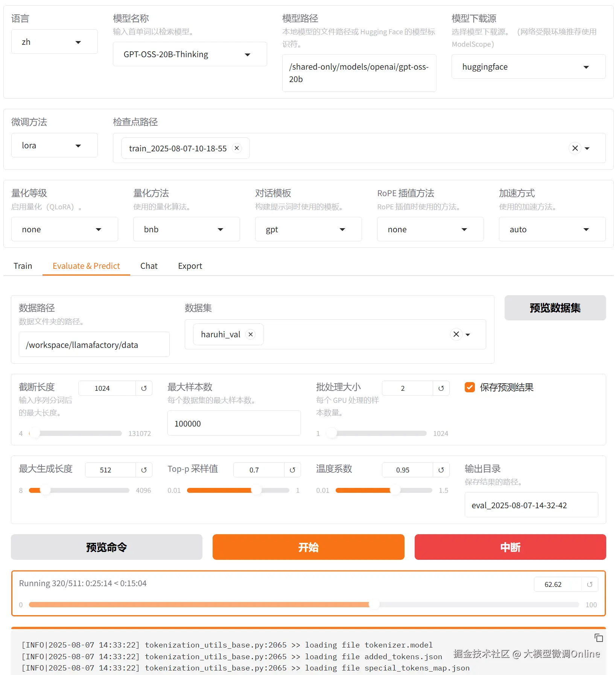Screen dimensions: 616x675
Task: Open the 对话模板 dropdown showing gpt
Action: (309, 229)
